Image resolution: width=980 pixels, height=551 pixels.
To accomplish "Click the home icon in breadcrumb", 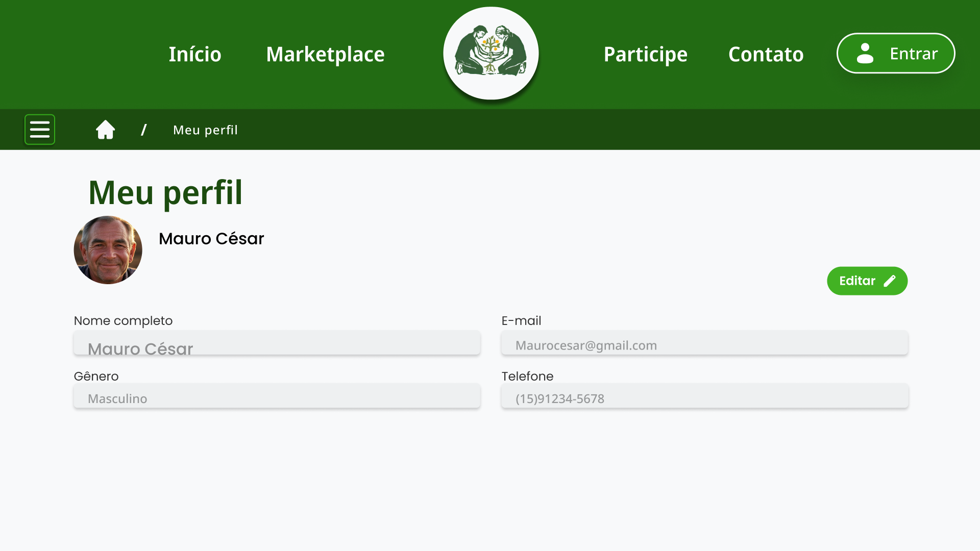I will coord(106,130).
